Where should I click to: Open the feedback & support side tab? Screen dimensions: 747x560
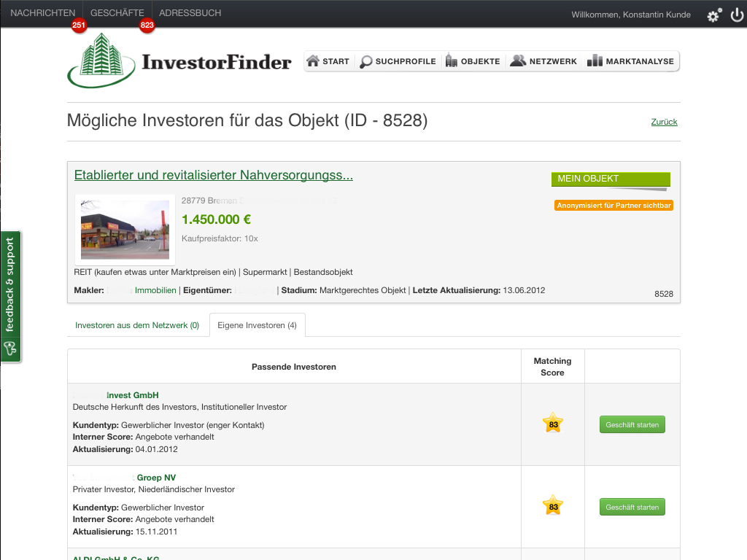coord(11,296)
